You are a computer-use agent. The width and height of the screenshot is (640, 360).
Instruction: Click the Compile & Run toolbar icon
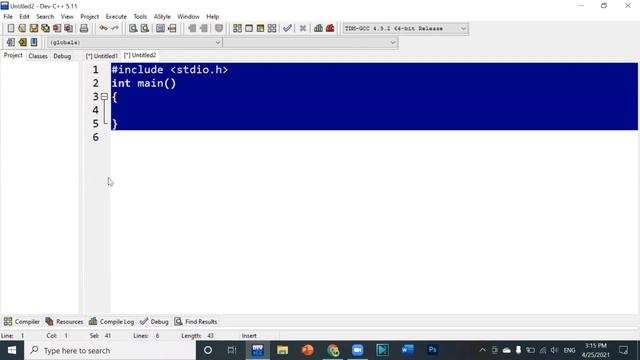(x=260, y=28)
